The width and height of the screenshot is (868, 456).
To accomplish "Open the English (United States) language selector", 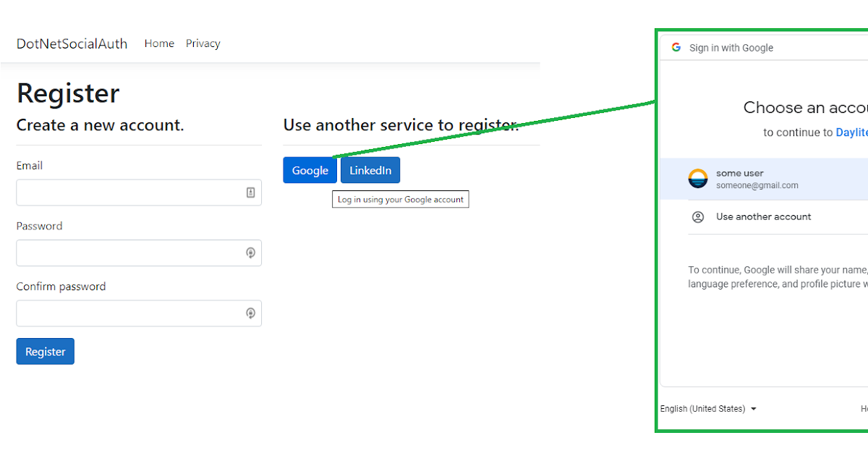I will coord(707,408).
